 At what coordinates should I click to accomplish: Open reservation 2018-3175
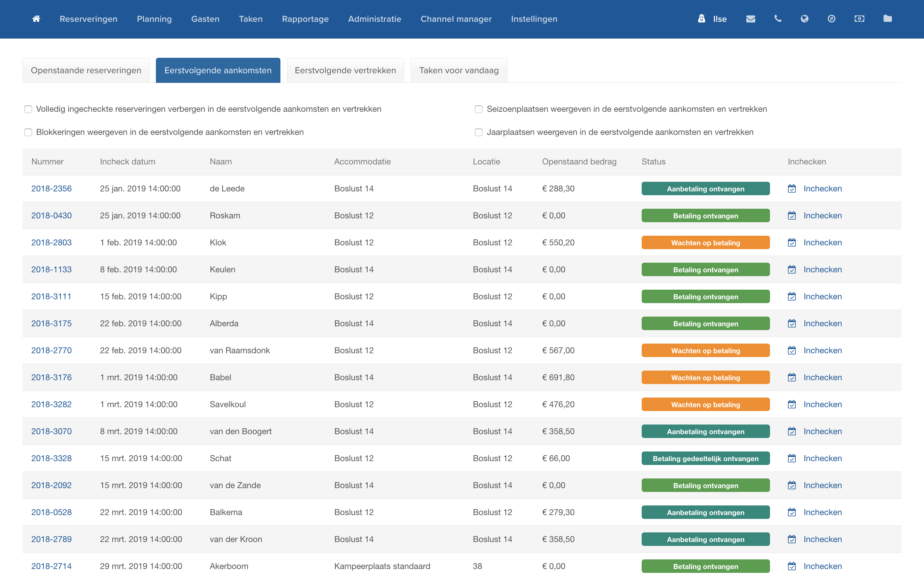(52, 323)
